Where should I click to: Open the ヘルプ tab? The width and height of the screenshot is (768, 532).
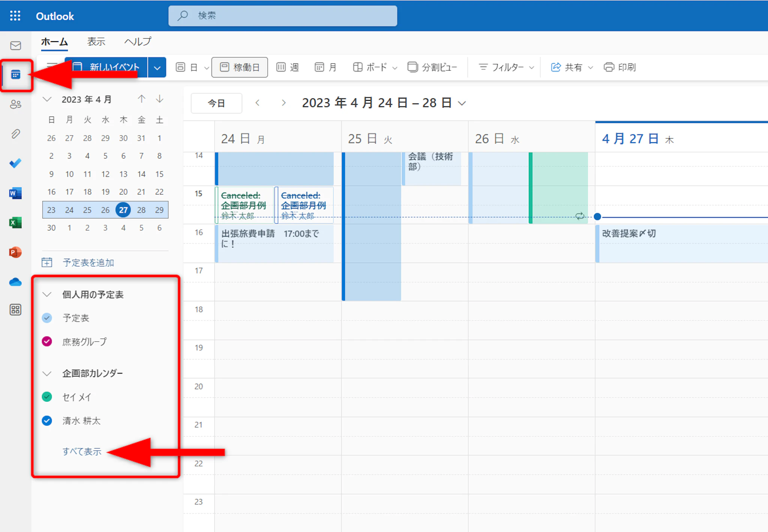pos(138,42)
